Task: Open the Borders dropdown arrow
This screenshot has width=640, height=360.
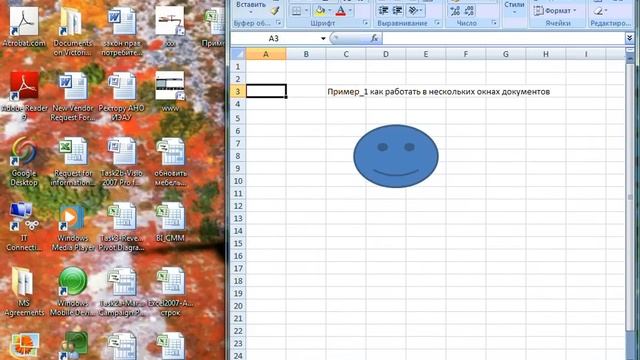Action: [x=306, y=11]
